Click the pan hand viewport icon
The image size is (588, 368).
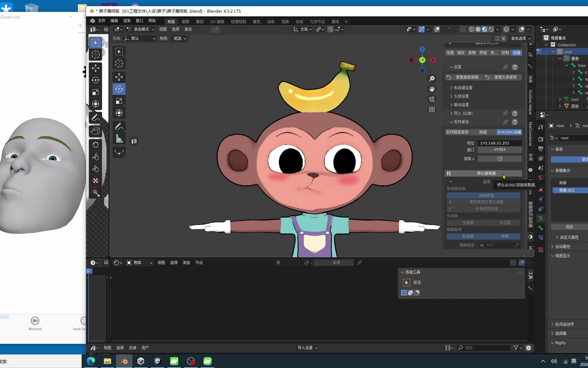432,89
